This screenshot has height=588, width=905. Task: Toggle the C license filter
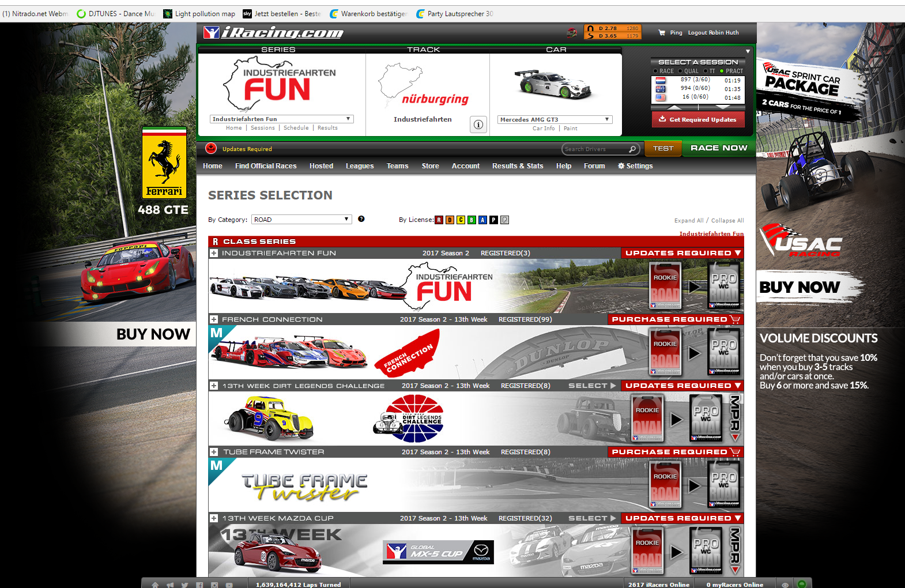click(x=461, y=220)
